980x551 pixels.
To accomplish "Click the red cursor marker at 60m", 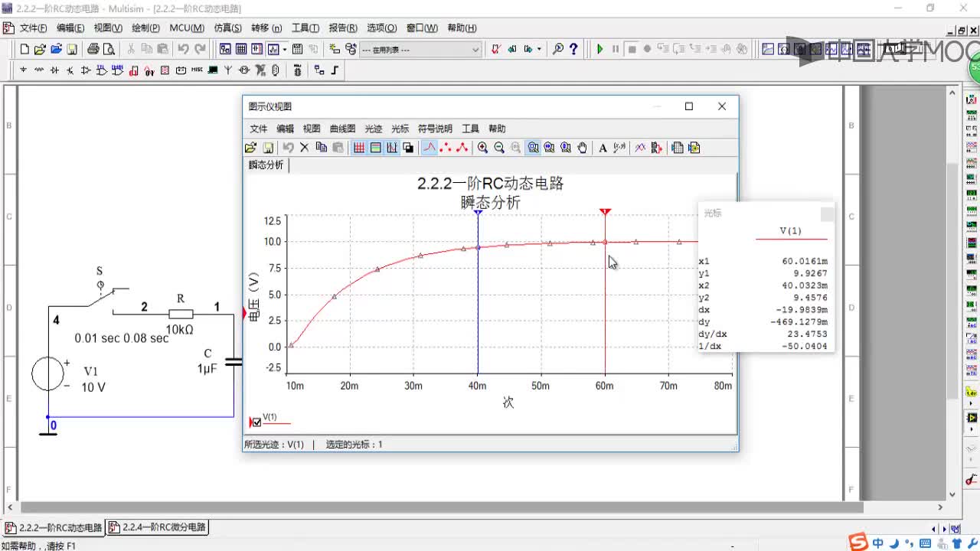I will (606, 211).
